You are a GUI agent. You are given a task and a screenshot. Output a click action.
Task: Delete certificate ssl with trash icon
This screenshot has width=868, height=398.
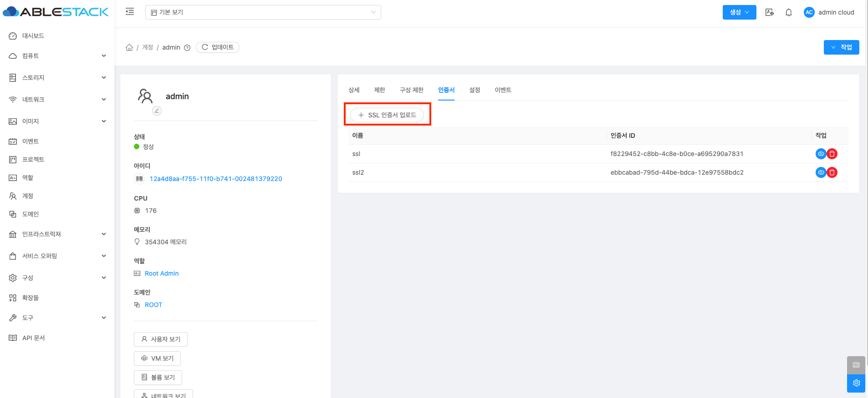pyautogui.click(x=832, y=154)
